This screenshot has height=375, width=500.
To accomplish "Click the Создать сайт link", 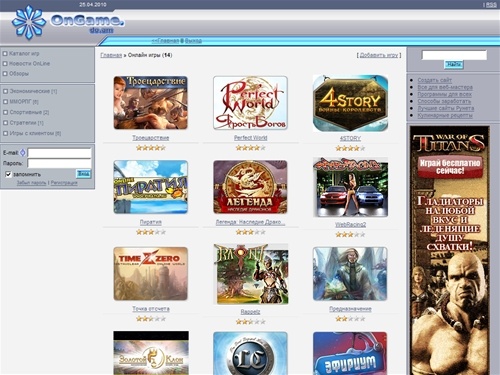I will [x=434, y=80].
